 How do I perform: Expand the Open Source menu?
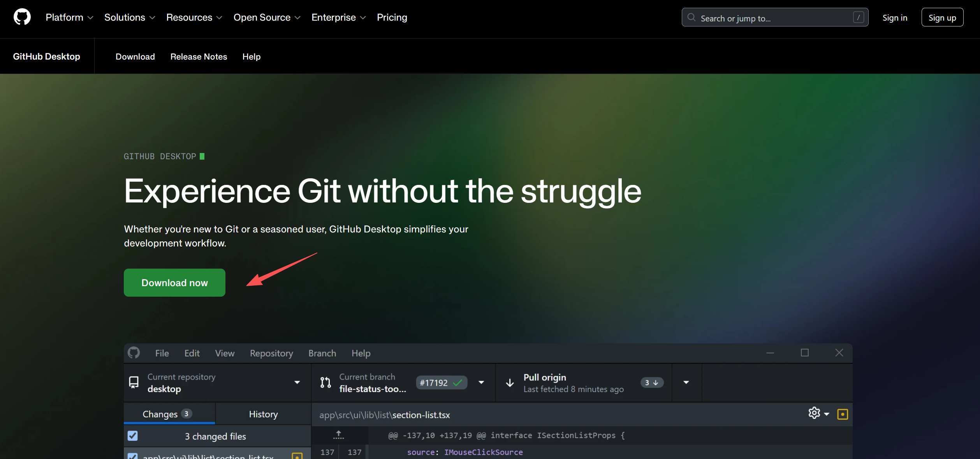coord(267,18)
